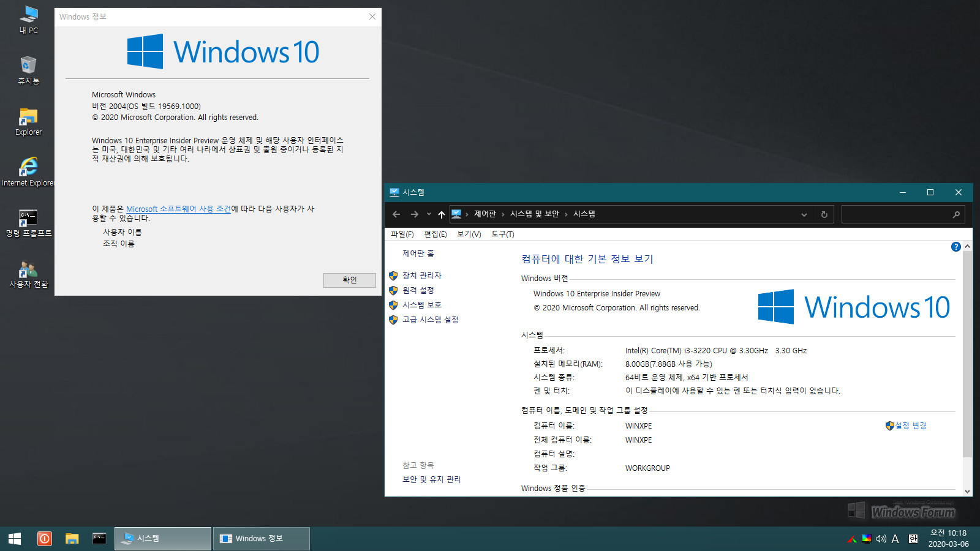Click the volume speaker tray icon
Screen dimensions: 980x551
[x=881, y=539]
